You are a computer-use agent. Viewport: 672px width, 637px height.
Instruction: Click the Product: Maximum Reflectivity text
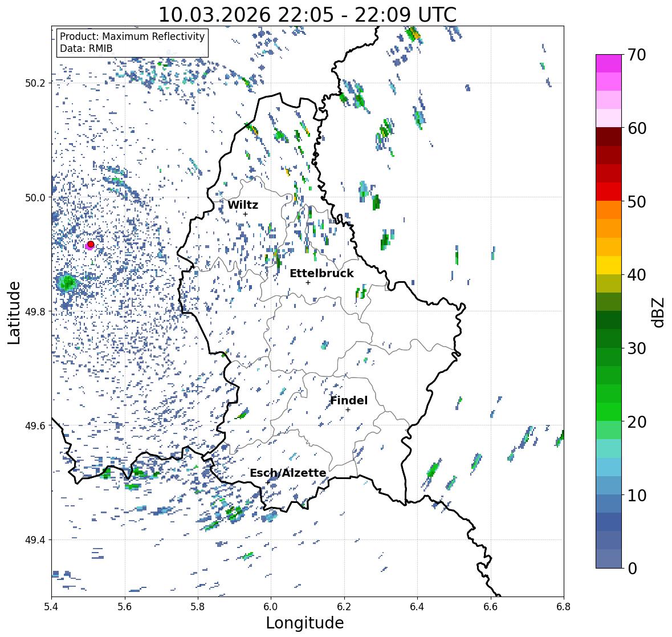coord(132,36)
